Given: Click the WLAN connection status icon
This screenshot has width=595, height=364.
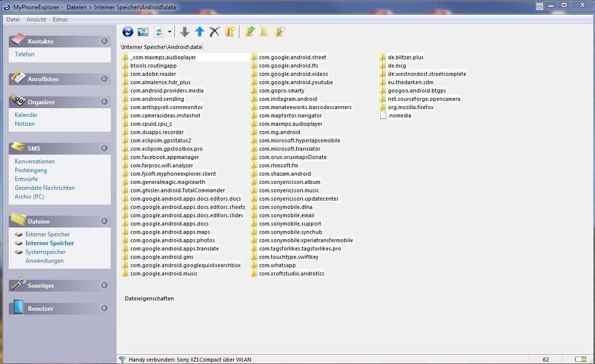Looking at the screenshot, I should (122, 360).
